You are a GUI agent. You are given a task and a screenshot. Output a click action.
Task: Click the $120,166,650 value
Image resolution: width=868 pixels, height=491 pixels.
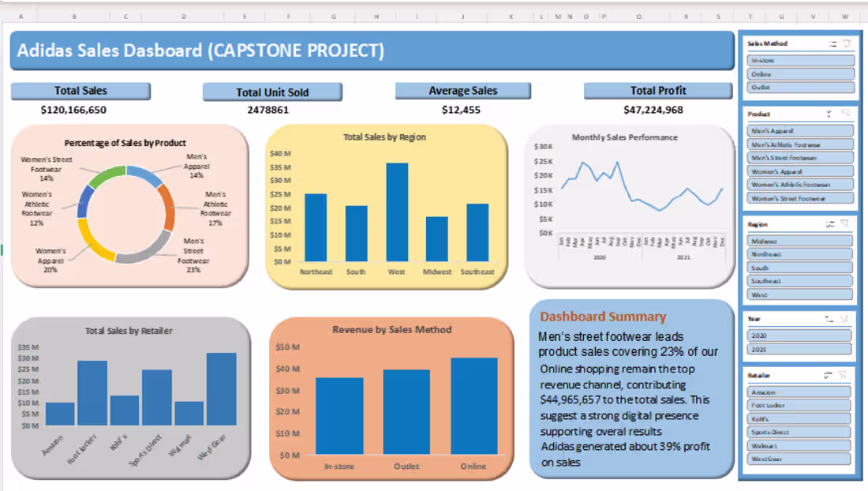(x=73, y=111)
